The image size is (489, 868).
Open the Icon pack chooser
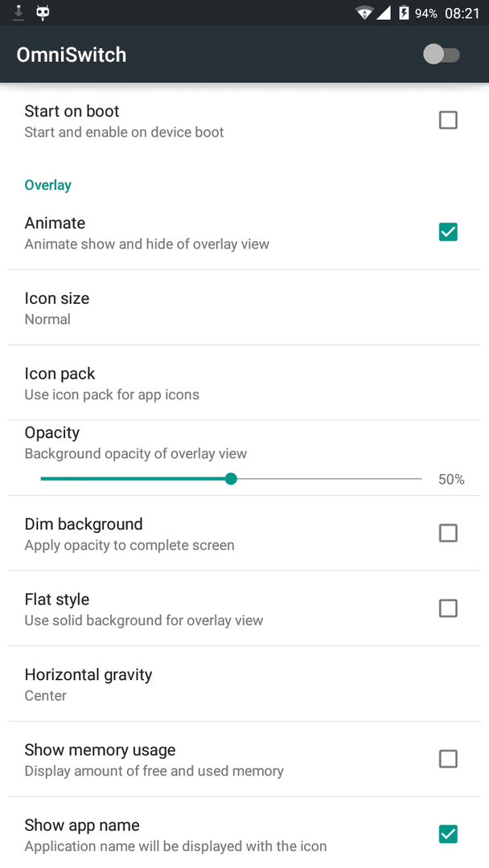244,383
